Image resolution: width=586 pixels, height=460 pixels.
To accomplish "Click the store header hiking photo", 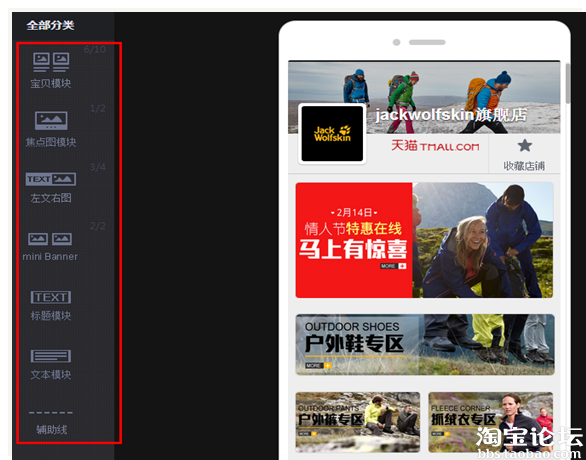I will pyautogui.click(x=424, y=97).
